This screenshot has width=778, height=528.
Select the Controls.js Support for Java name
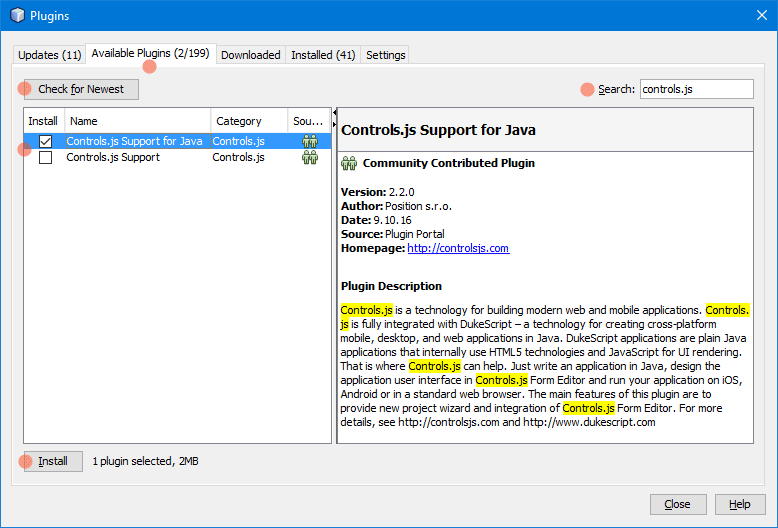[134, 141]
